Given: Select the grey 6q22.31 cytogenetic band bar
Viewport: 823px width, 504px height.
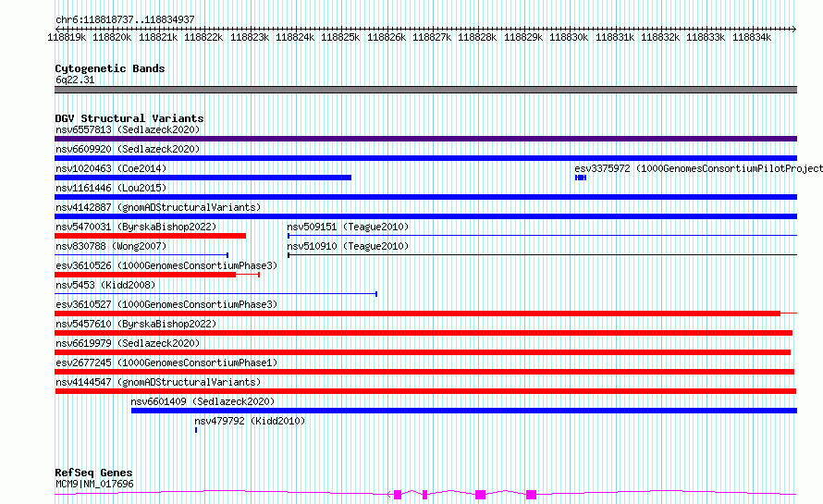Looking at the screenshot, I should (425, 90).
